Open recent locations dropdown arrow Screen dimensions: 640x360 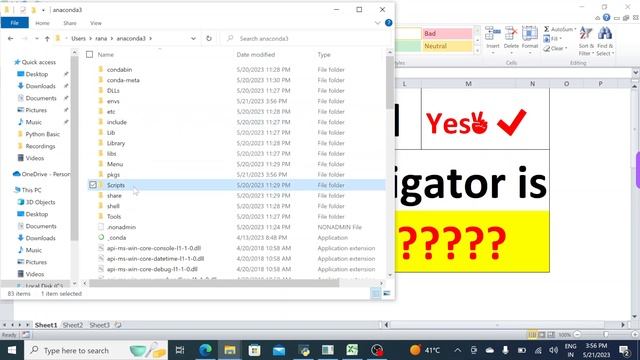[x=37, y=38]
